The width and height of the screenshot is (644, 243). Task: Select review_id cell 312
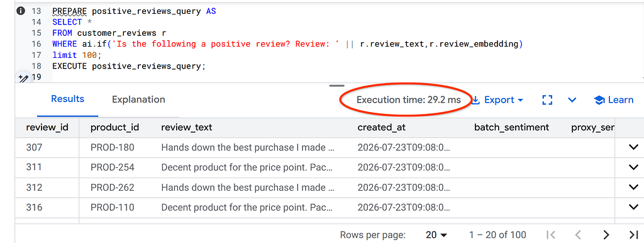click(x=34, y=188)
